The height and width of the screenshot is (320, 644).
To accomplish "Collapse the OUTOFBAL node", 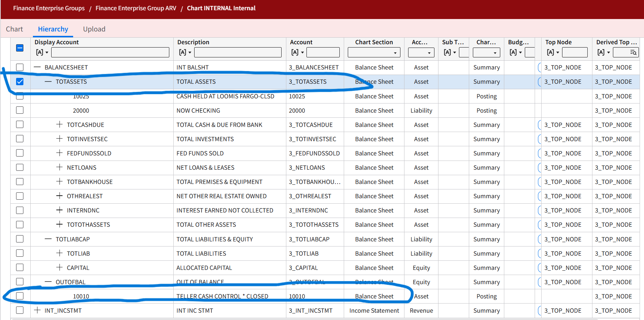I will [48, 282].
